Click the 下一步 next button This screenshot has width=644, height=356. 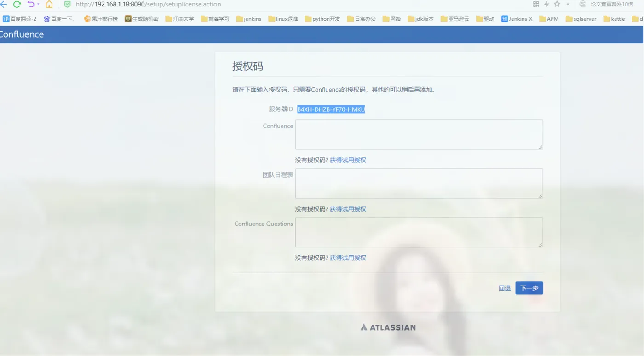coord(529,288)
